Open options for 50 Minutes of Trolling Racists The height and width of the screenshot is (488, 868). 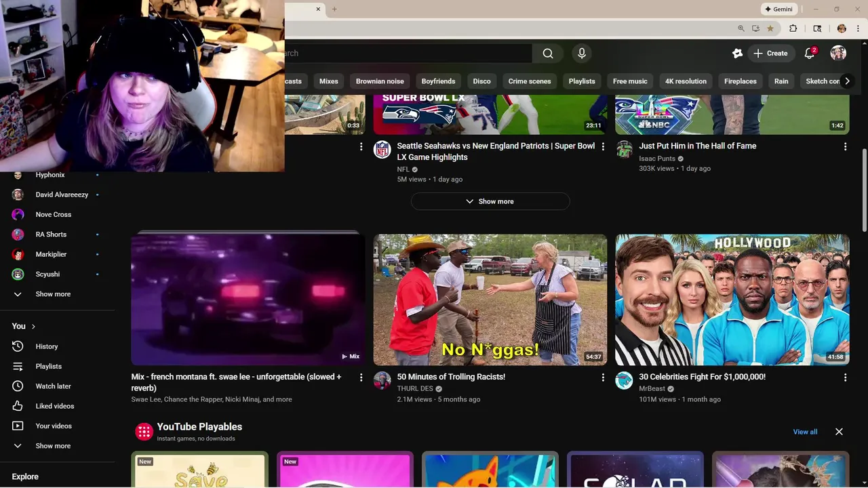[603, 378]
